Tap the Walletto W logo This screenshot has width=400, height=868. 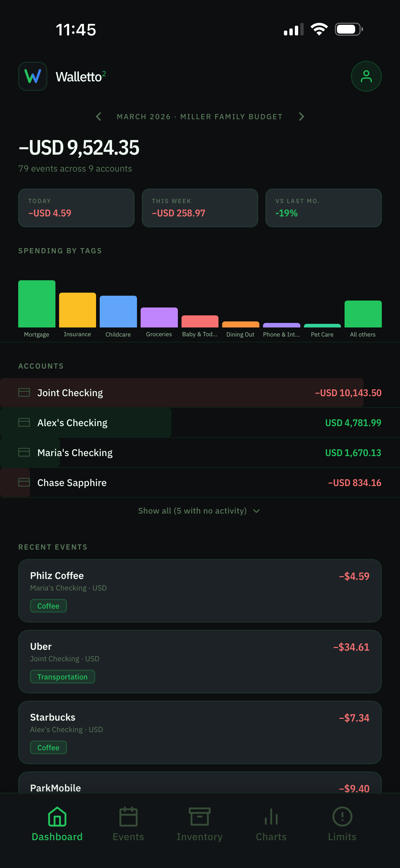tap(33, 76)
